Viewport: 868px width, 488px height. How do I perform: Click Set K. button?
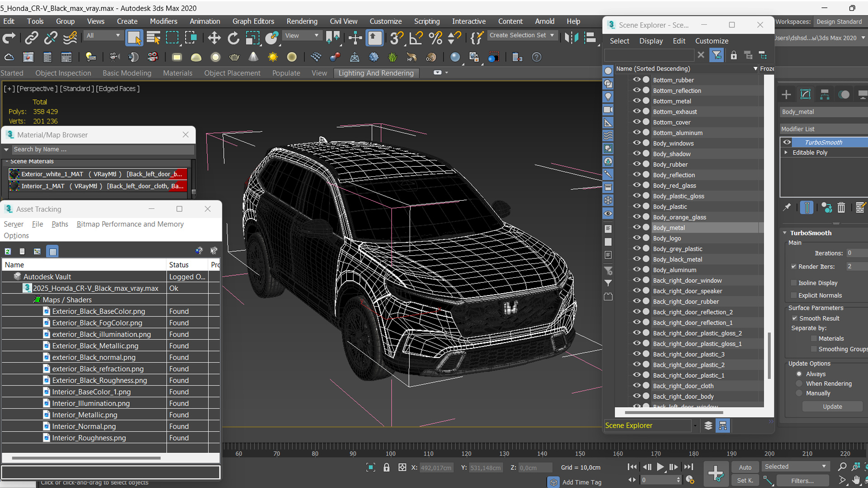[745, 481]
